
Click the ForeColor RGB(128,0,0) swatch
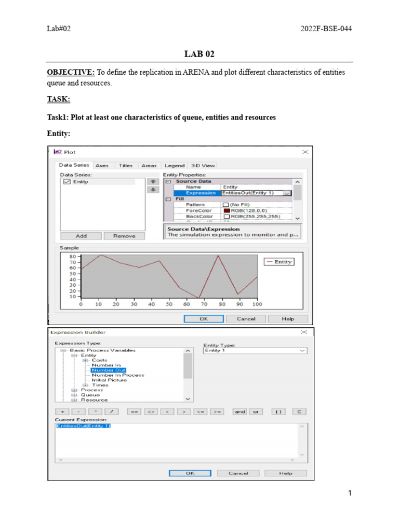(x=227, y=211)
